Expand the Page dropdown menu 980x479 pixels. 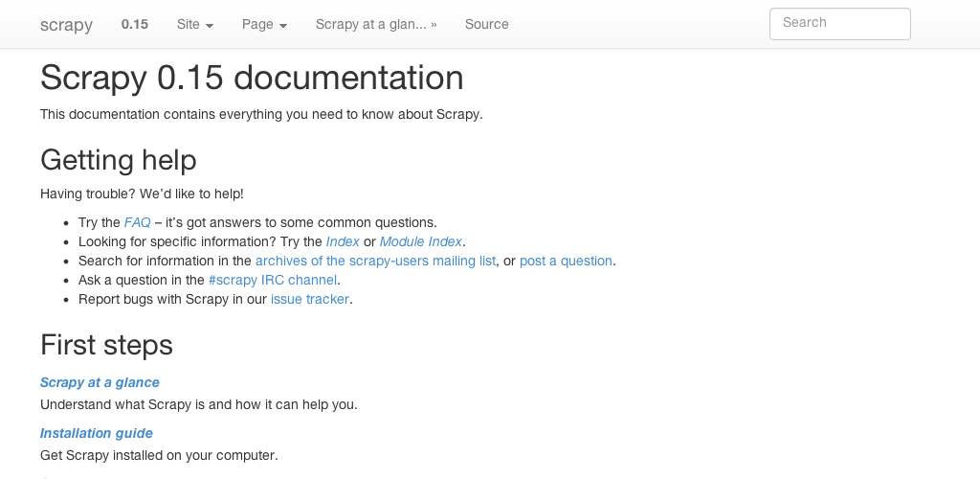tap(264, 24)
